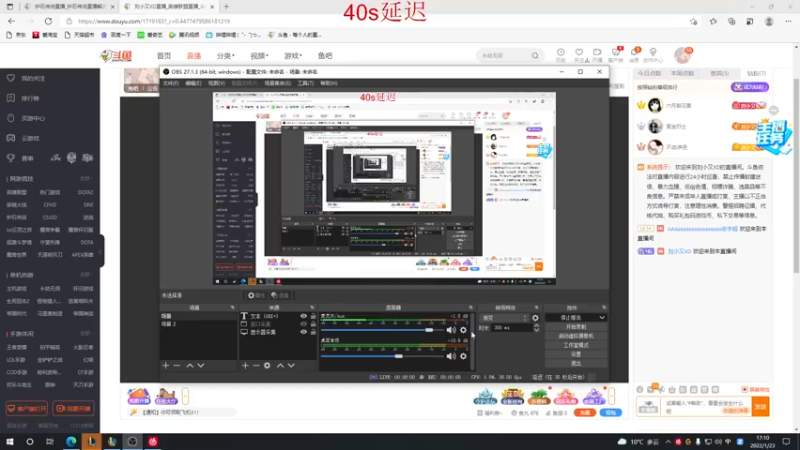This screenshot has width=800, height=450.
Task: Pop out the sources dock panel icon
Action: tap(312, 308)
